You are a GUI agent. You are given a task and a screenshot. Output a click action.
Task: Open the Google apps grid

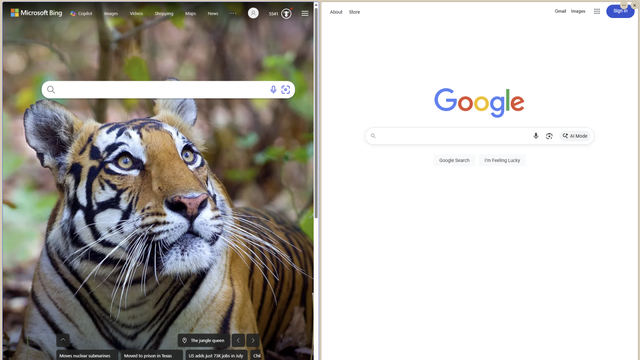click(x=597, y=11)
